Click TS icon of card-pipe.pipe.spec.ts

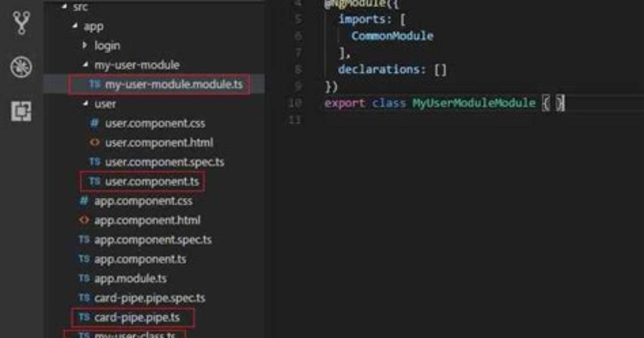84,297
